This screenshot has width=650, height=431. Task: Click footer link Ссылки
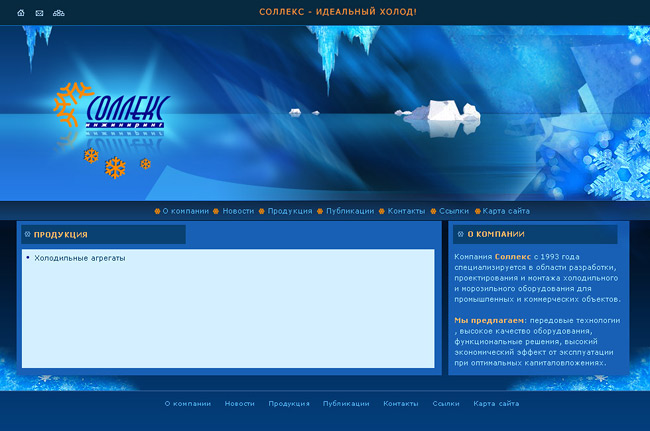click(x=446, y=404)
